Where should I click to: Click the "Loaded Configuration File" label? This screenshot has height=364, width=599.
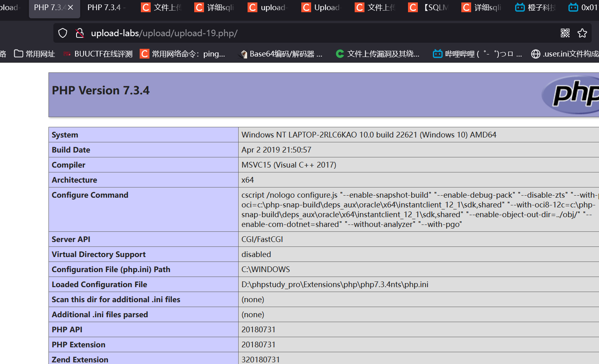click(x=99, y=284)
